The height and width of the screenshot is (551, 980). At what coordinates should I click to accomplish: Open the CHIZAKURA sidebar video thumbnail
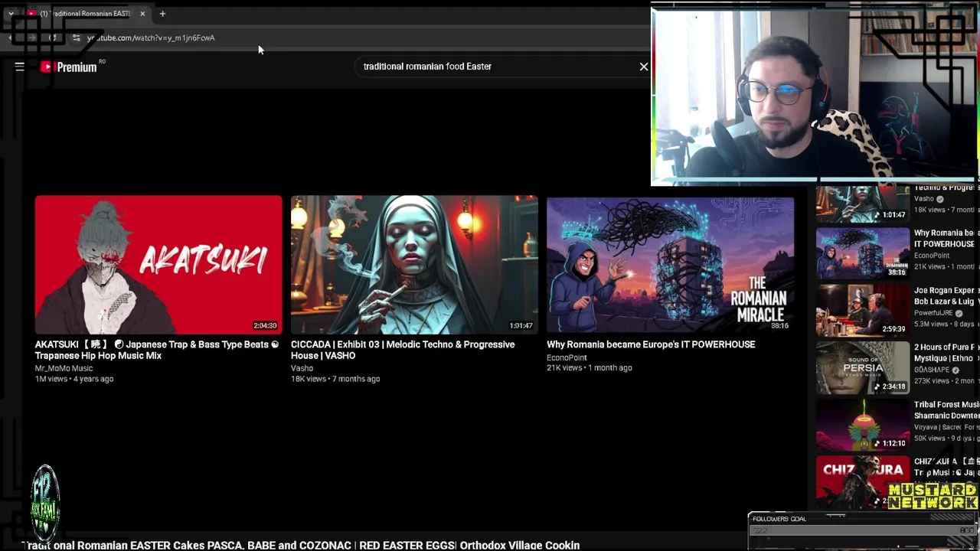point(863,481)
